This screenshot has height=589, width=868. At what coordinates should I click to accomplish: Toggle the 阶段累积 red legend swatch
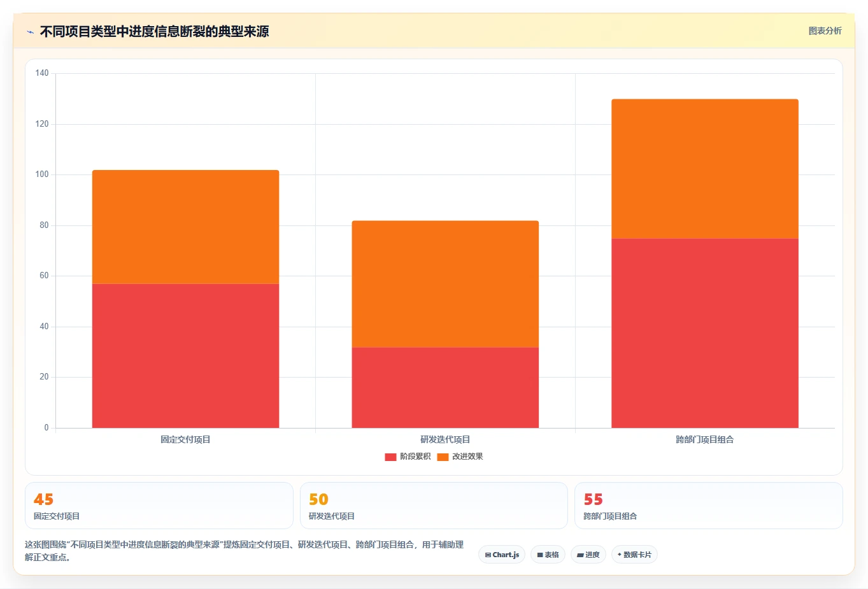390,457
